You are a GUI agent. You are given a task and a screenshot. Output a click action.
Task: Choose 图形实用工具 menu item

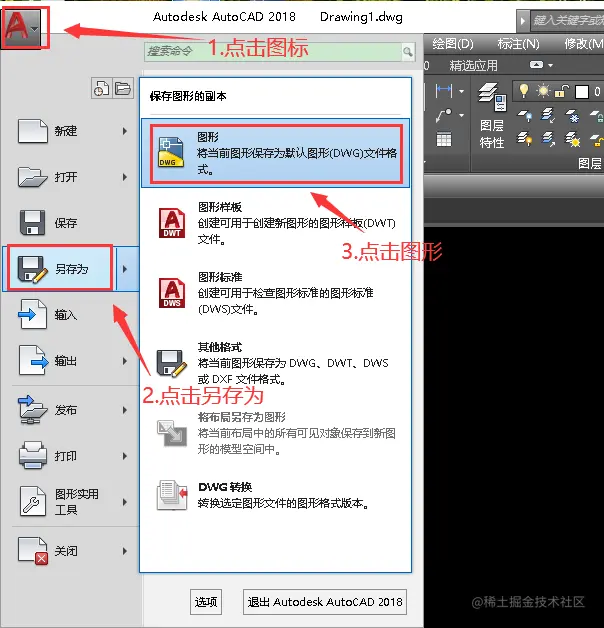tap(70, 502)
